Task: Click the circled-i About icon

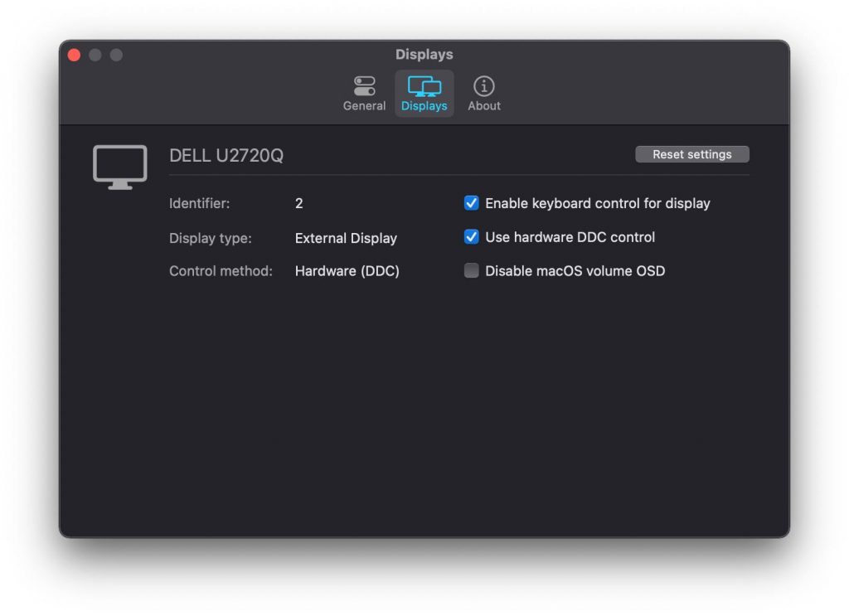Action: [483, 85]
